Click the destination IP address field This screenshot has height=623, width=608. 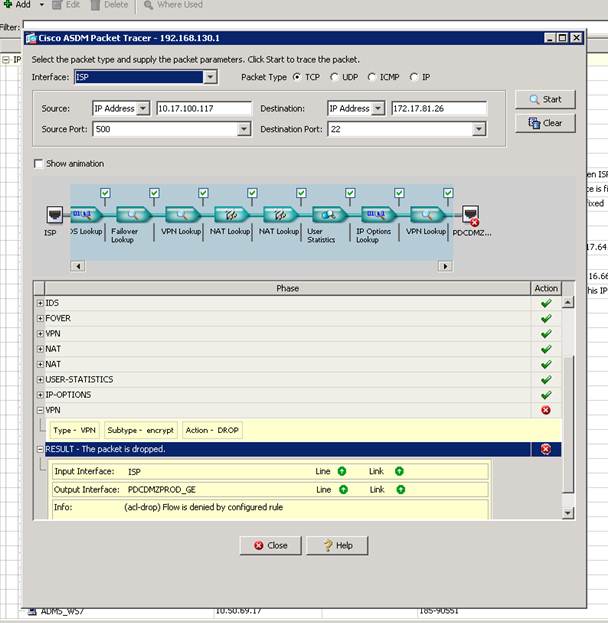tap(439, 108)
